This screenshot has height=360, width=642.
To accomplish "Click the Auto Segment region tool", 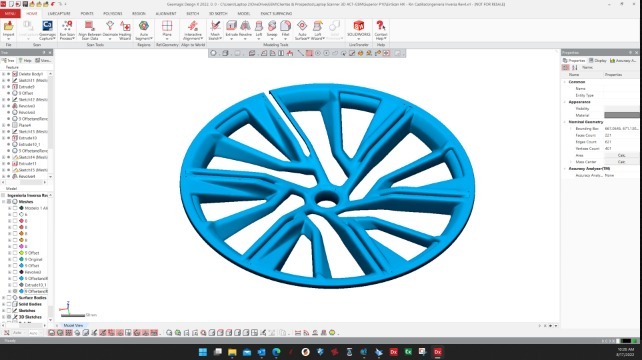I will click(144, 30).
